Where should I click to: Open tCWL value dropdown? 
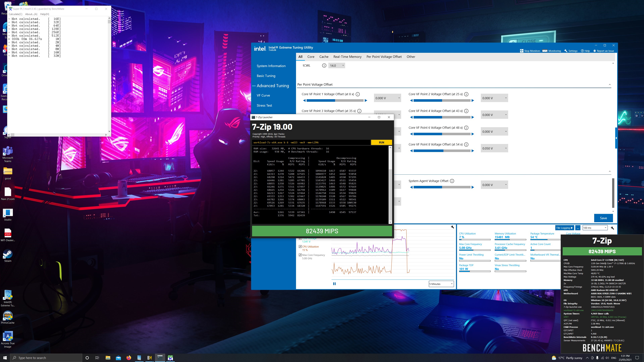coord(337,66)
